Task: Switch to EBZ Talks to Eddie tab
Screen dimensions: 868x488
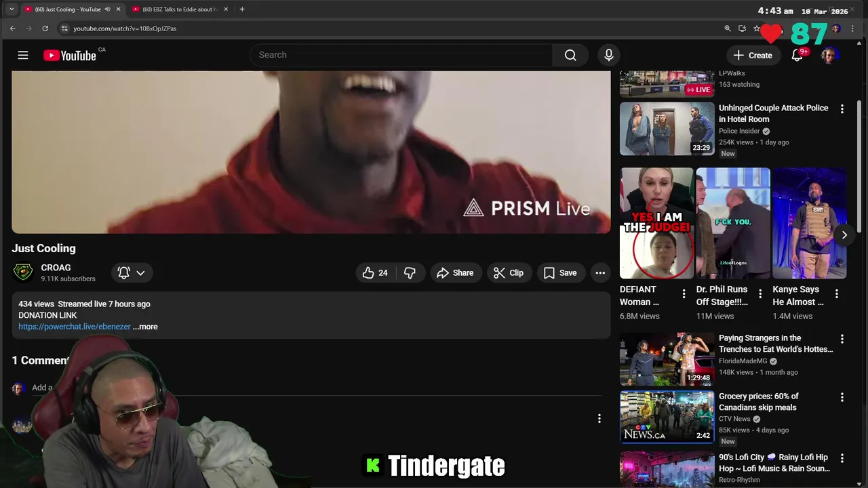Action: (x=179, y=9)
